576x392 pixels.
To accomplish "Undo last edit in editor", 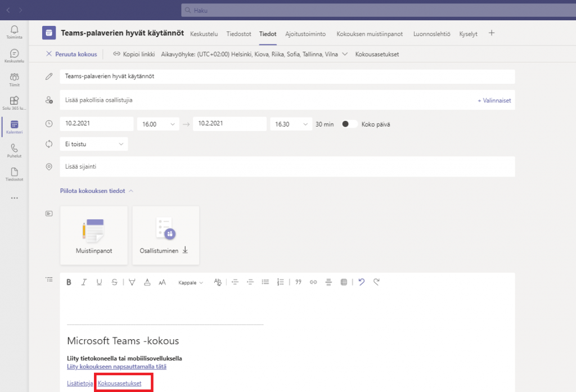I will pos(362,282).
